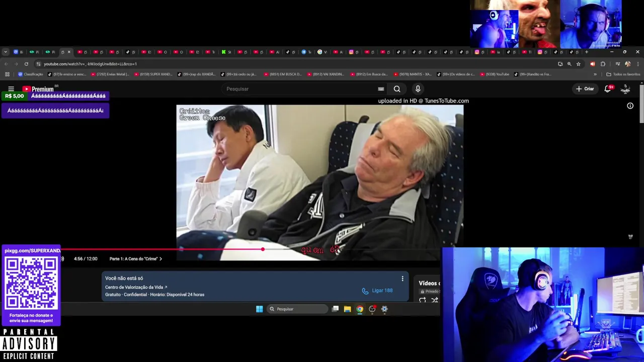Open YouTube notifications bell

pos(608,88)
